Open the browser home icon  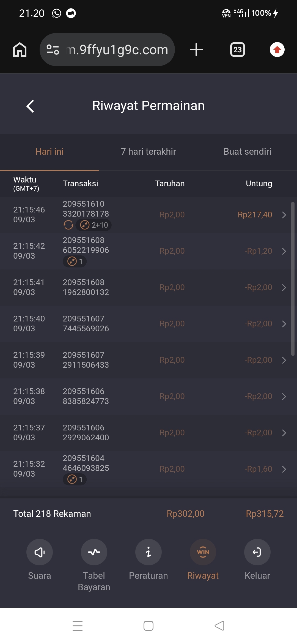point(20,50)
